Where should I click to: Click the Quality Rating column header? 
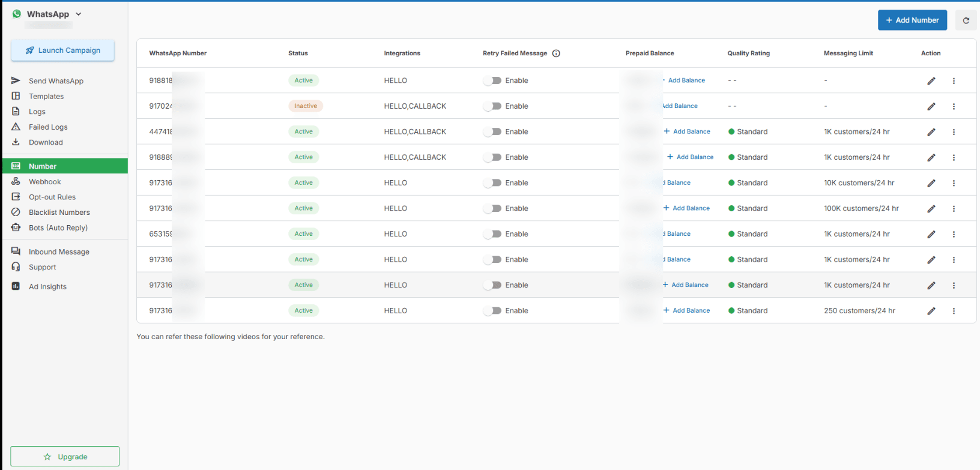coord(749,53)
